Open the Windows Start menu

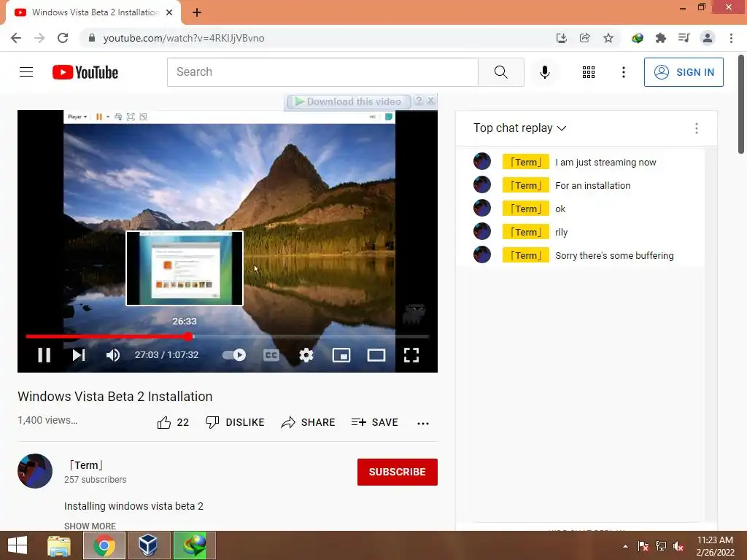coord(18,545)
